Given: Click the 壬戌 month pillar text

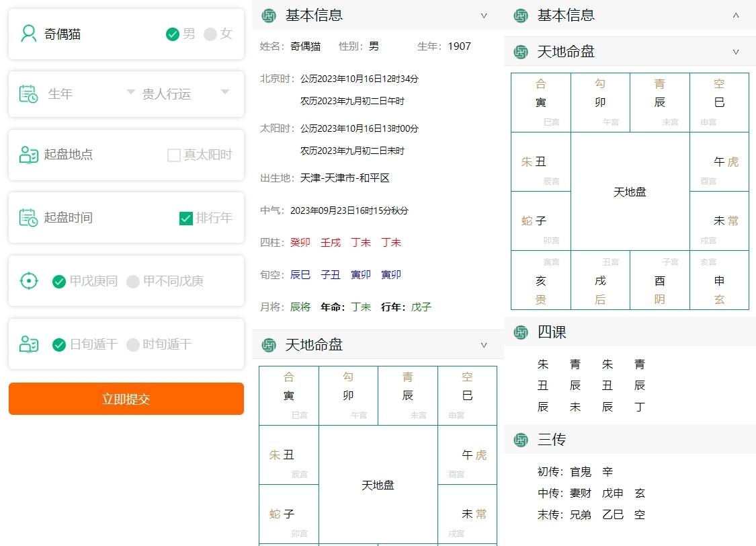Looking at the screenshot, I should pos(330,242).
